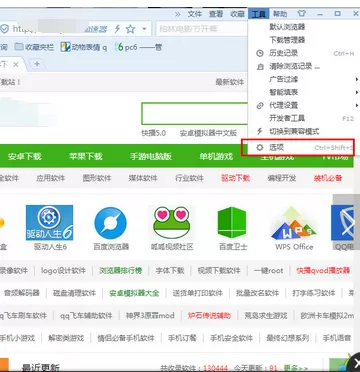Click the red 快播qvod播放器 link
The width and height of the screenshot is (360, 372).
point(323,270)
